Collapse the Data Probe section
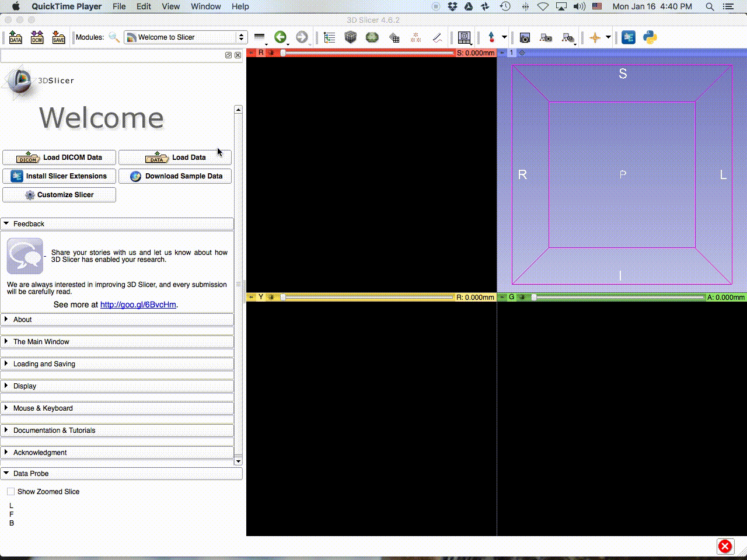 point(121,473)
